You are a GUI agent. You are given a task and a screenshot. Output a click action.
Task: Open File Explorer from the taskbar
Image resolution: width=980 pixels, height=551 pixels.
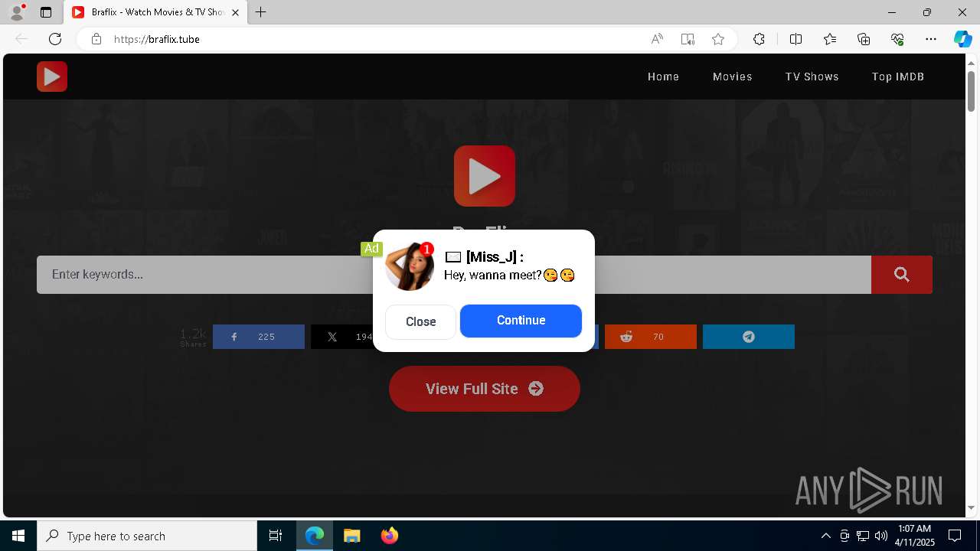(351, 536)
